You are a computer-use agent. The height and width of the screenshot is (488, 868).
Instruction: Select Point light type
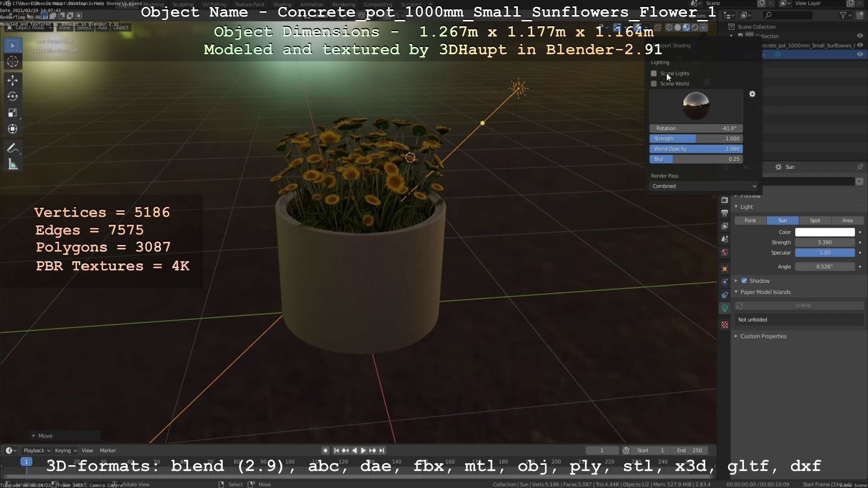[x=750, y=221]
